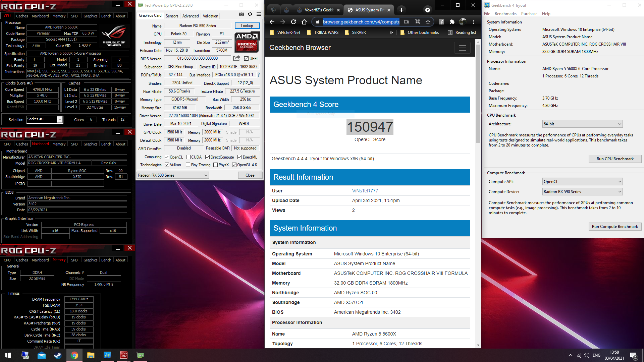Open Chrome profile avatar

point(463,22)
